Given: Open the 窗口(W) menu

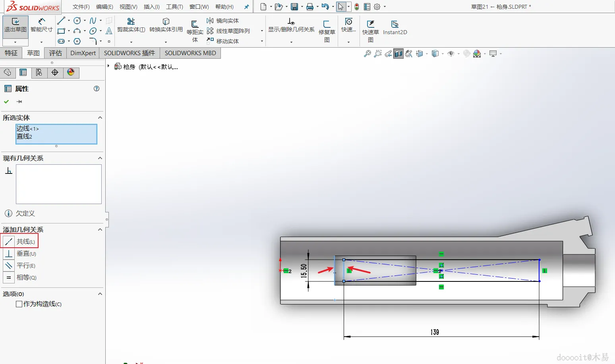Looking at the screenshot, I should click(x=199, y=7).
